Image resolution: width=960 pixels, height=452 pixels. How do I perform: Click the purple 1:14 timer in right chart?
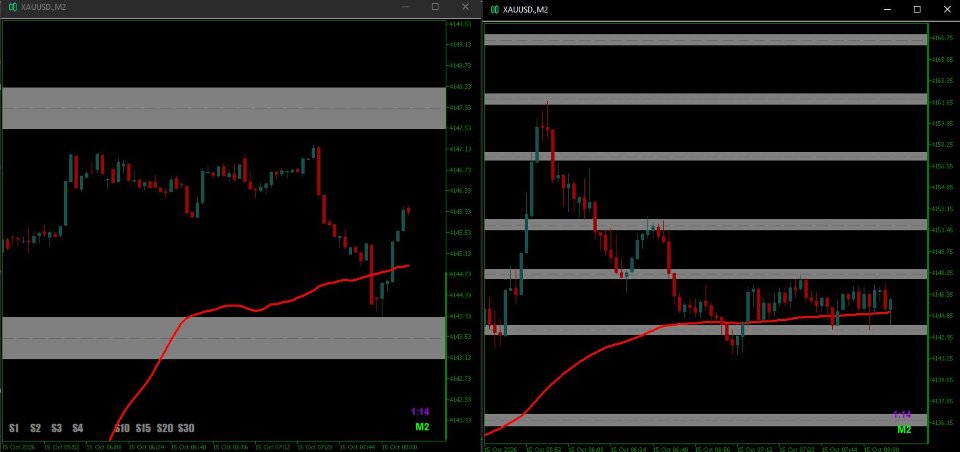[902, 415]
